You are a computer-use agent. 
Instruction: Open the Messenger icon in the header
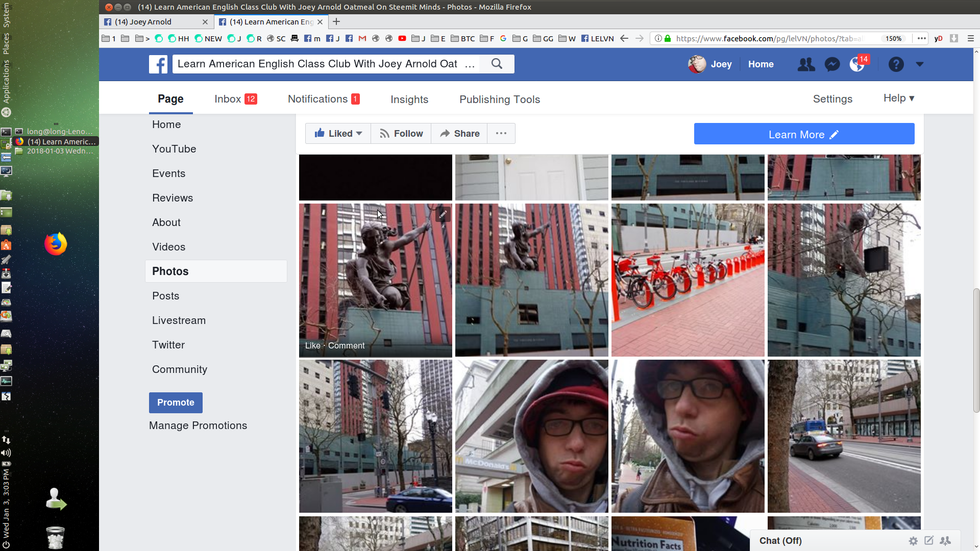(832, 64)
